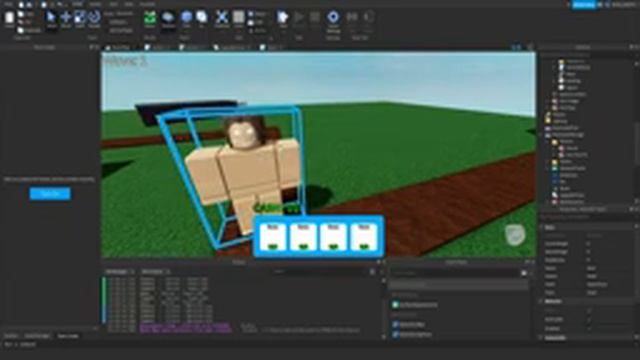Click the purple highlighted line in Output
640x360 pixels.
[186, 328]
